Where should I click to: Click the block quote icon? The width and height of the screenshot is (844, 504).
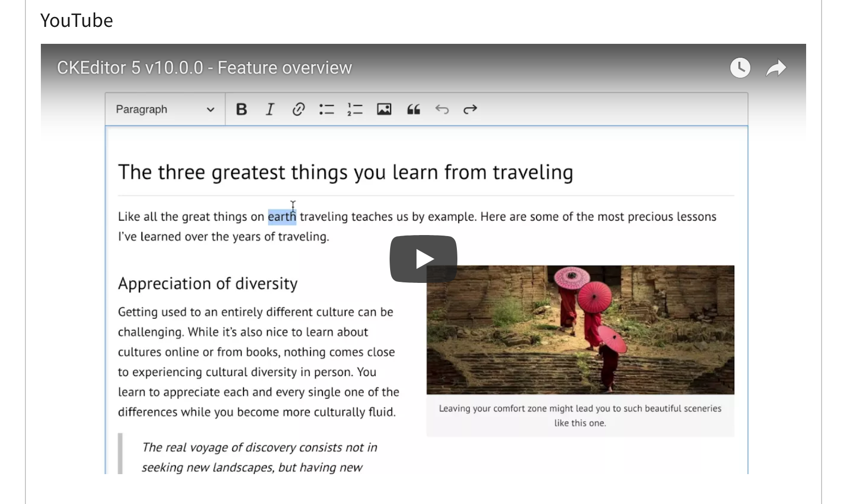click(414, 109)
